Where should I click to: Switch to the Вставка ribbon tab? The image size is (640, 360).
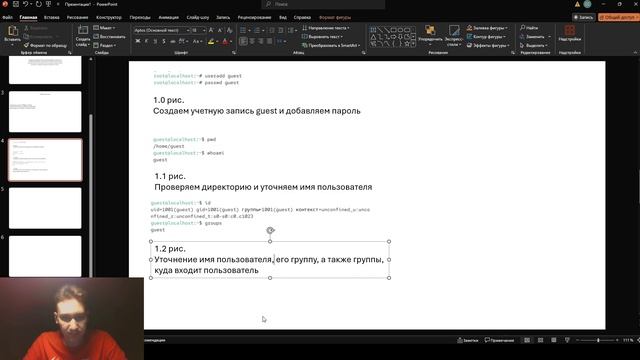coord(51,18)
